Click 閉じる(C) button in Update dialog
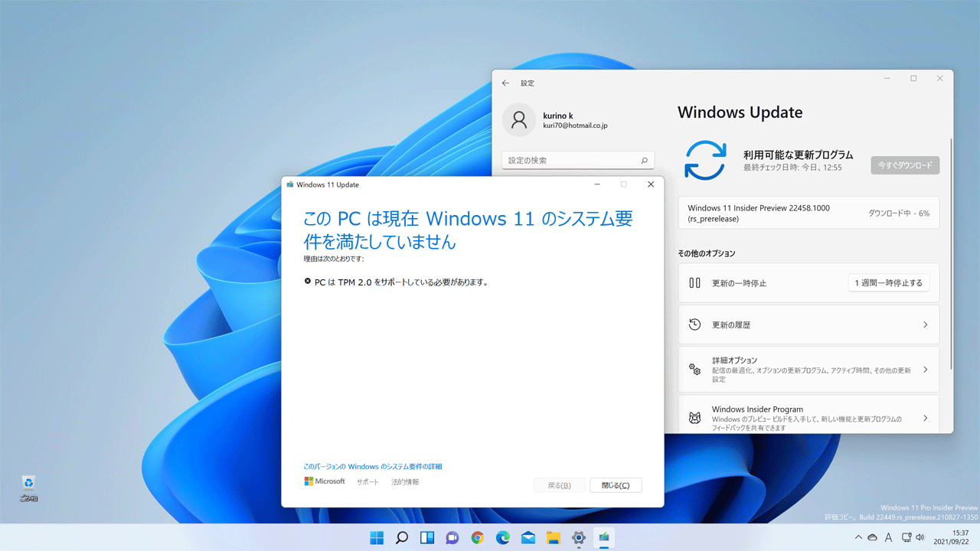This screenshot has width=980, height=551. tap(616, 485)
